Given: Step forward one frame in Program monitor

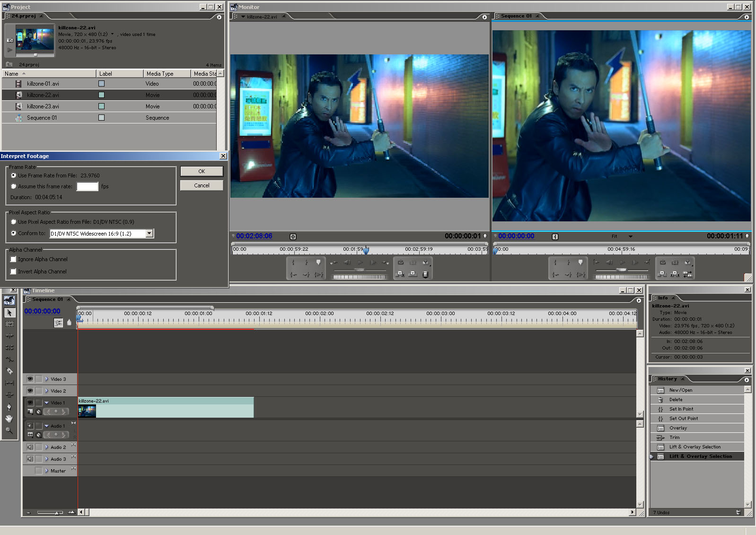Looking at the screenshot, I should 635,263.
